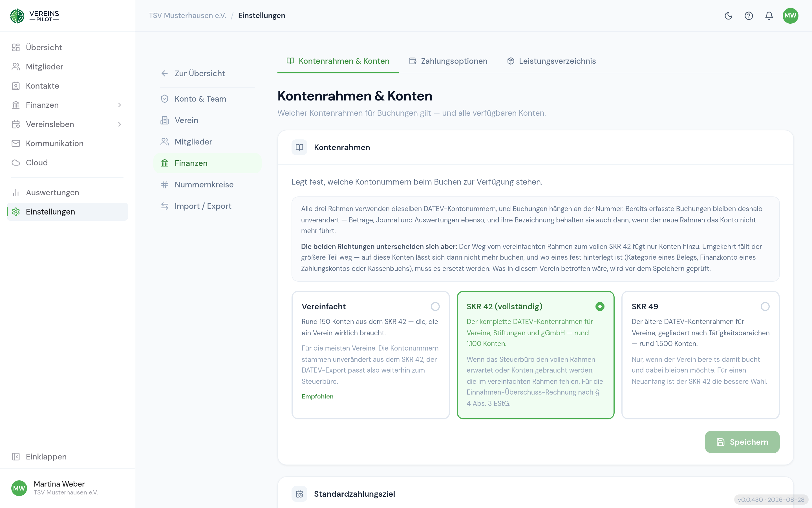This screenshot has height=508, width=812.
Task: Expand the Finanzen chevron in the main sidebar
Action: [x=120, y=105]
